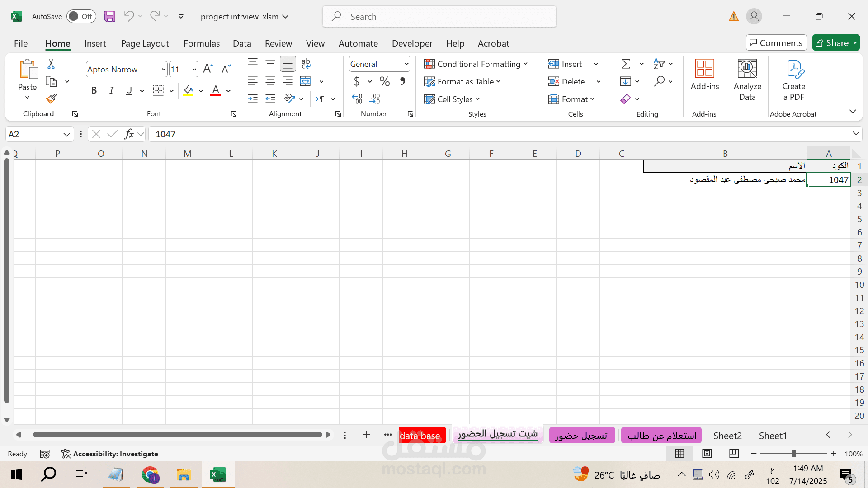Click the Format Painter brush icon
868x488 pixels.
pyautogui.click(x=51, y=99)
